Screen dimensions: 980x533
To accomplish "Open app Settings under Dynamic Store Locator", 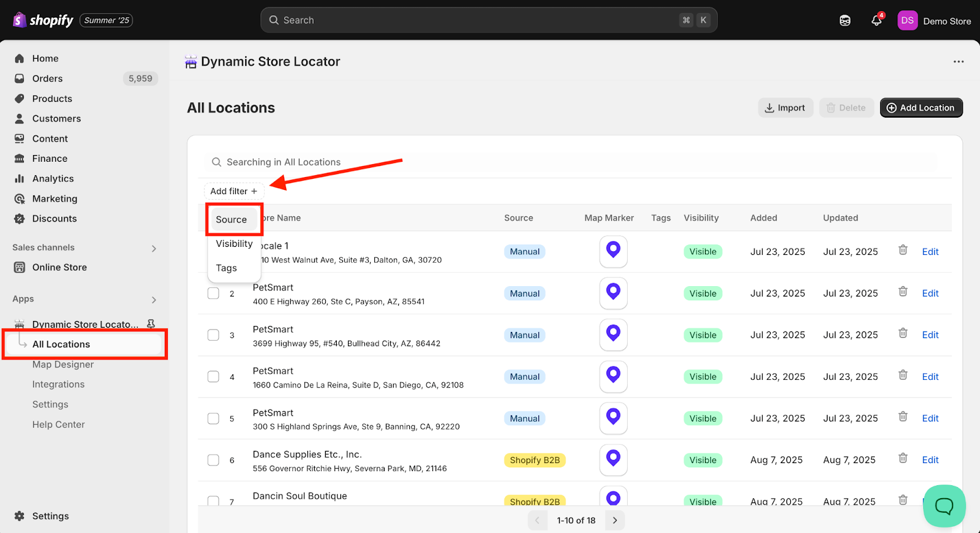I will [50, 404].
